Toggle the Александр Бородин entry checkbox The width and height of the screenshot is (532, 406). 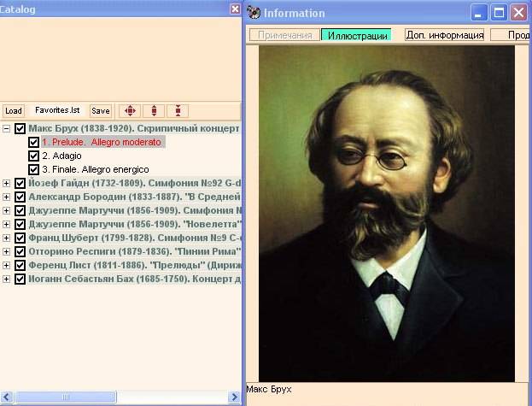[x=20, y=197]
